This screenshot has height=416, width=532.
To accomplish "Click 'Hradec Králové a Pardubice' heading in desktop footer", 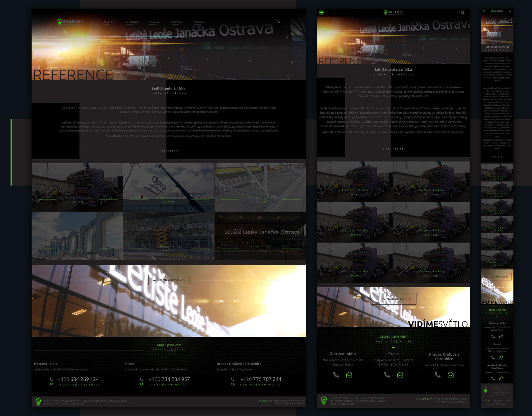I will 239,364.
